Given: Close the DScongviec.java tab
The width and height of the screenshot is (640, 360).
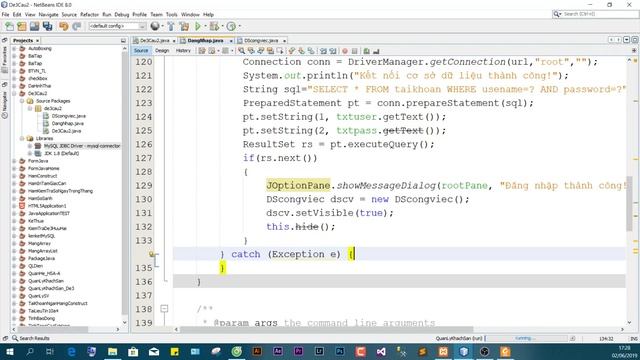Looking at the screenshot, I should pos(284,41).
